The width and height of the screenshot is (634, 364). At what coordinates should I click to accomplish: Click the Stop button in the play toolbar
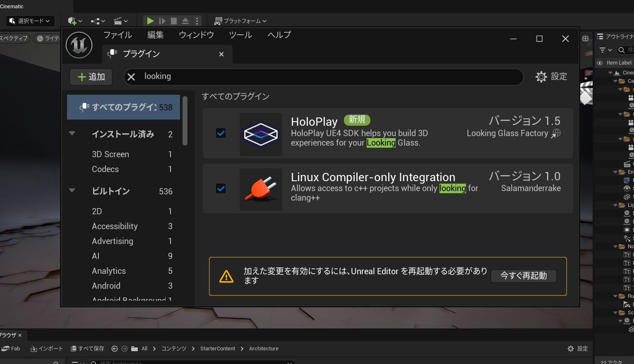tap(174, 21)
